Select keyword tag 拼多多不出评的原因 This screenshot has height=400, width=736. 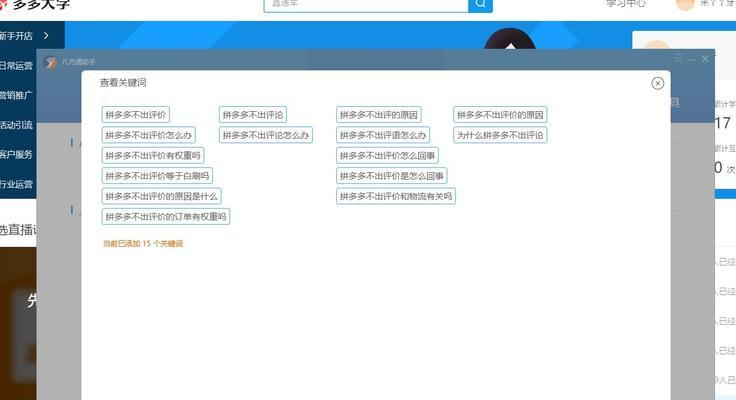379,115
